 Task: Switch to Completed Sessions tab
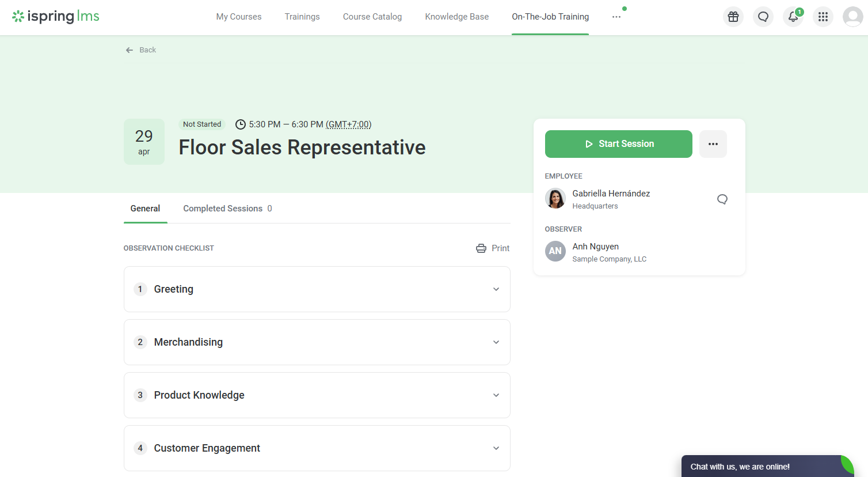[227, 209]
